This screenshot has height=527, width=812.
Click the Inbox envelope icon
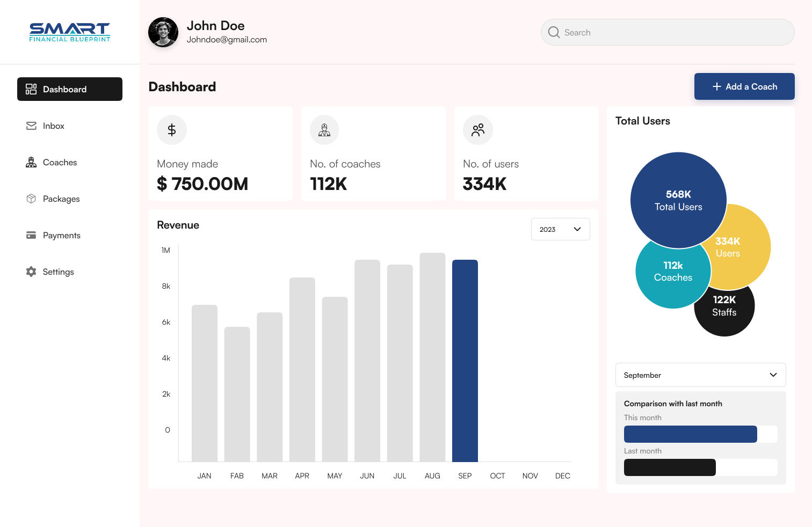[31, 126]
